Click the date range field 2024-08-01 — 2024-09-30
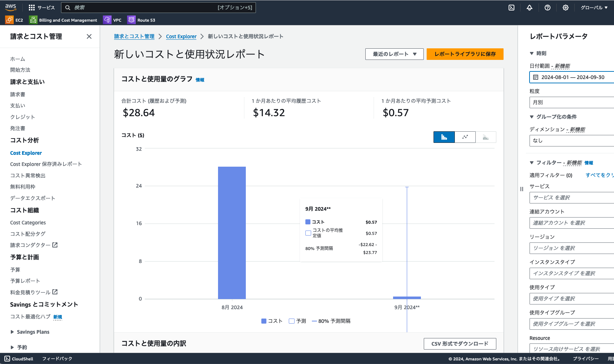 pyautogui.click(x=572, y=77)
